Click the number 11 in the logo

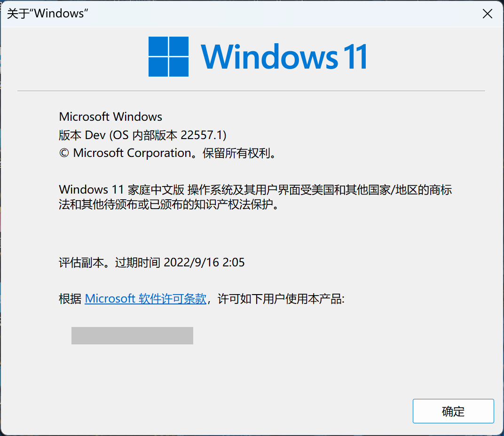355,56
